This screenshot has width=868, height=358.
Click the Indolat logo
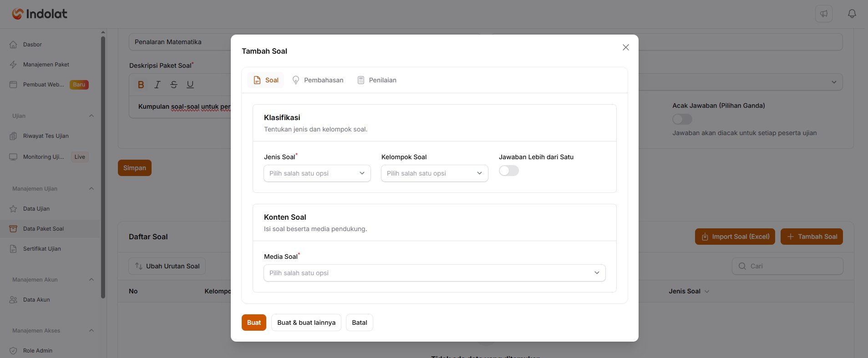40,14
